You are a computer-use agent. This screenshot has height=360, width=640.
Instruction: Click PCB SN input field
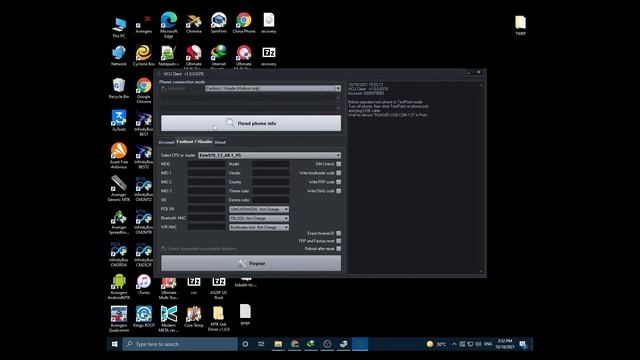coord(206,209)
